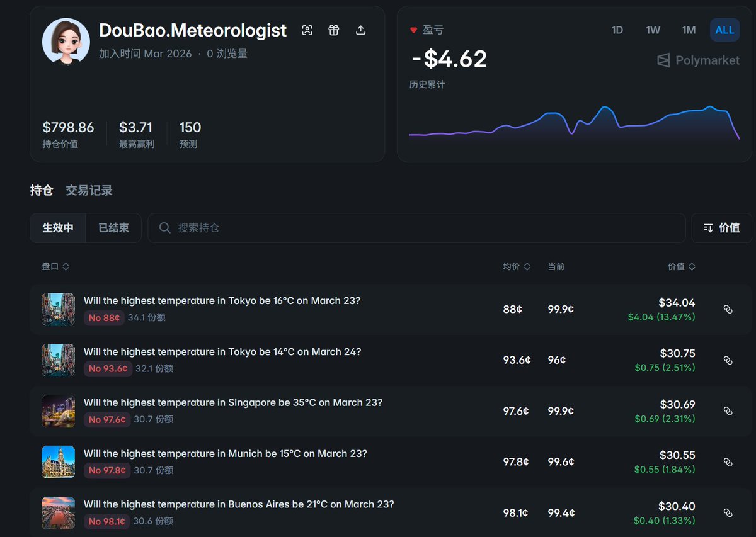Click the No 98.1¢ position badge

point(106,522)
